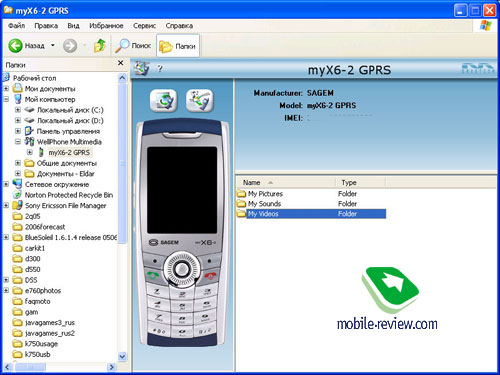Select Сетевое окружение network icon
500x375 pixels.
(x=17, y=184)
